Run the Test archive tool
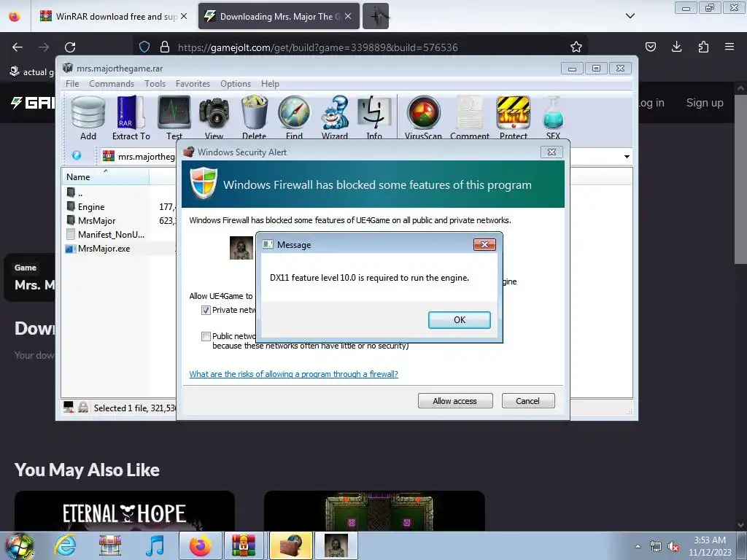 point(174,118)
